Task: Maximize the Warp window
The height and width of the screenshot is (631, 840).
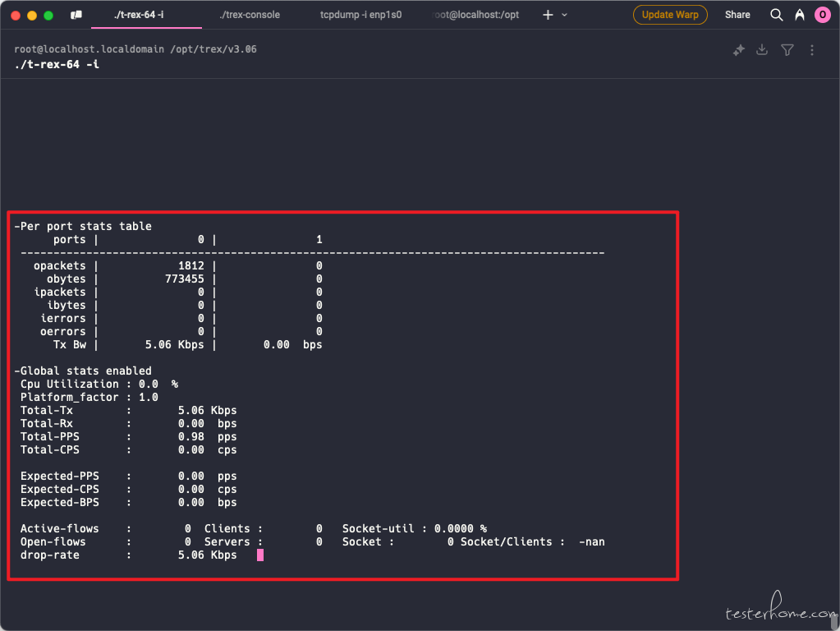Action: point(48,16)
